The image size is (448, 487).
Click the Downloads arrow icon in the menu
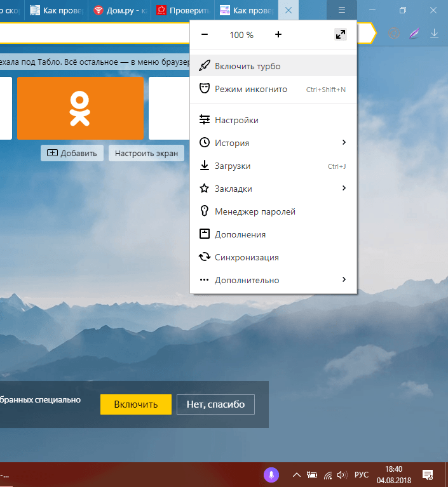click(204, 165)
